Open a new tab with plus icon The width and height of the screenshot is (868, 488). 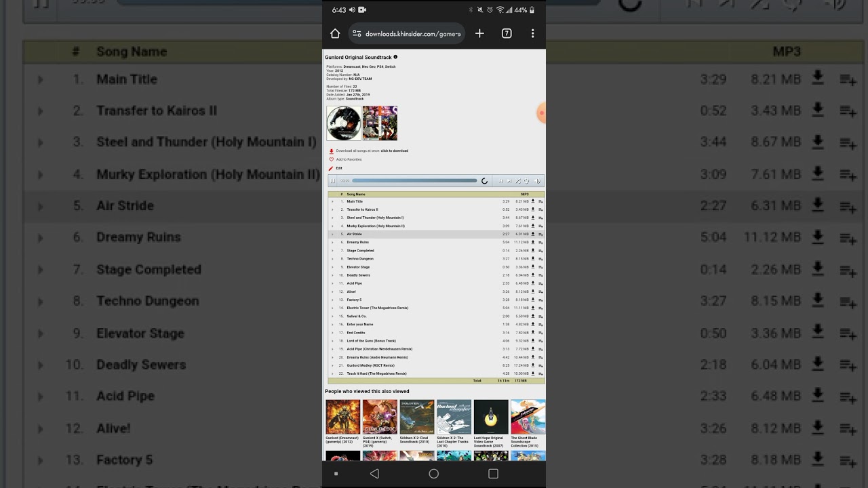[x=479, y=33]
